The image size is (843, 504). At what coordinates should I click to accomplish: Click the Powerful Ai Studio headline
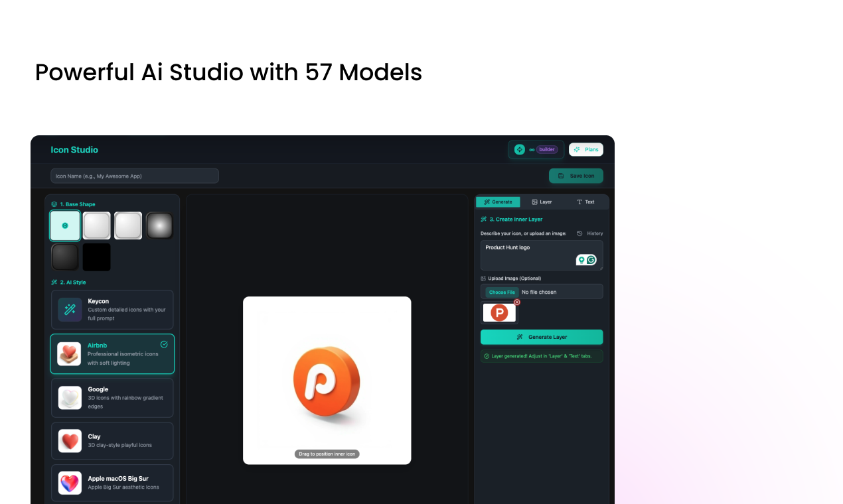(x=228, y=72)
